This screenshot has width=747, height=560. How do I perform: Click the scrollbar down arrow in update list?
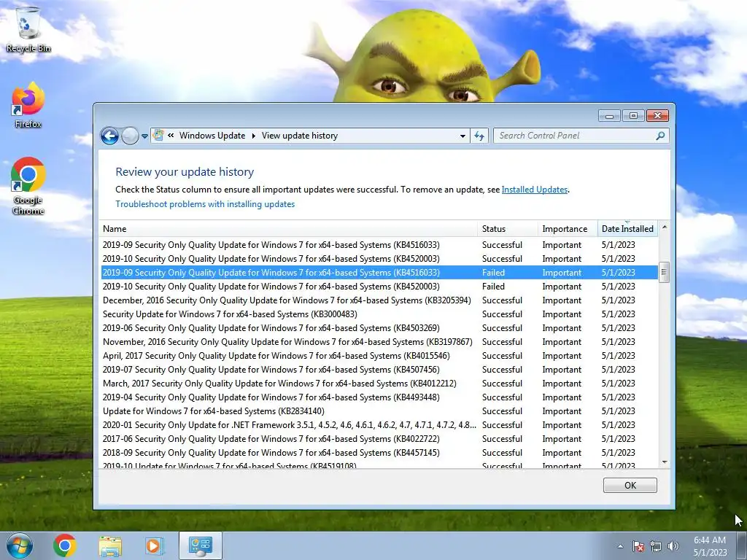click(664, 462)
